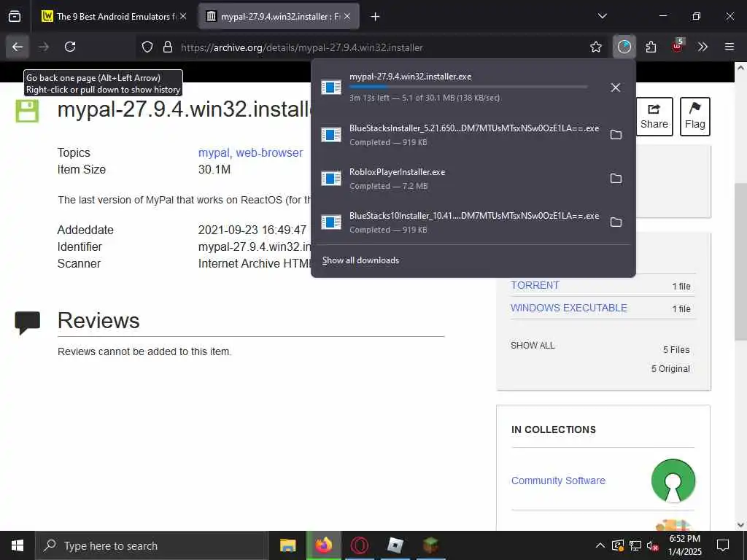Viewport: 747px width, 560px height.
Task: Show more tools overflow chevron
Action: (x=703, y=47)
